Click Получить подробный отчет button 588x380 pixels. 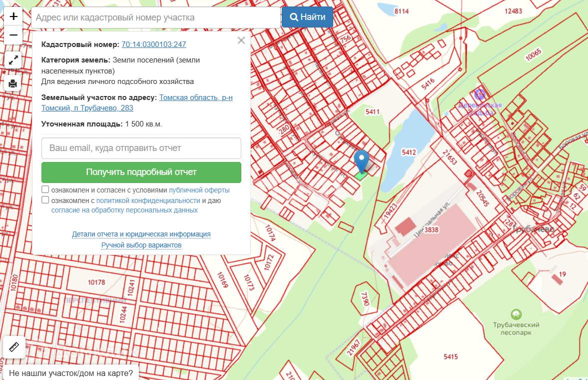point(141,172)
